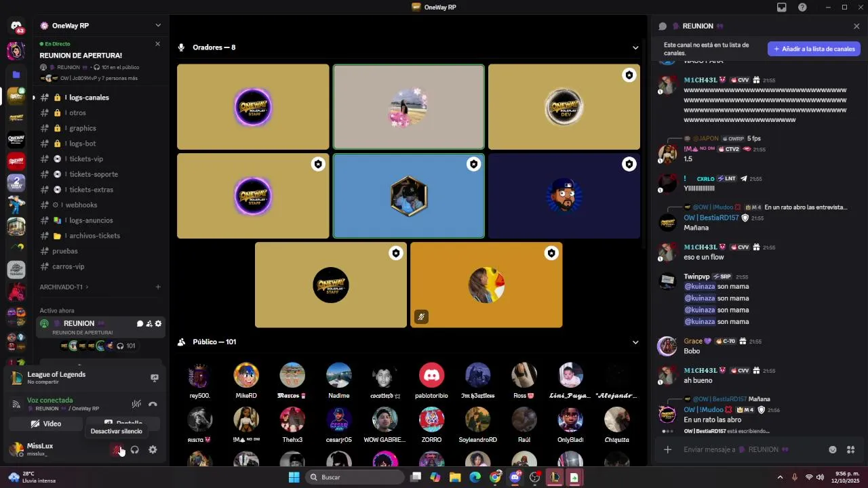Select bearded cap avatar speaker tile

click(564, 196)
